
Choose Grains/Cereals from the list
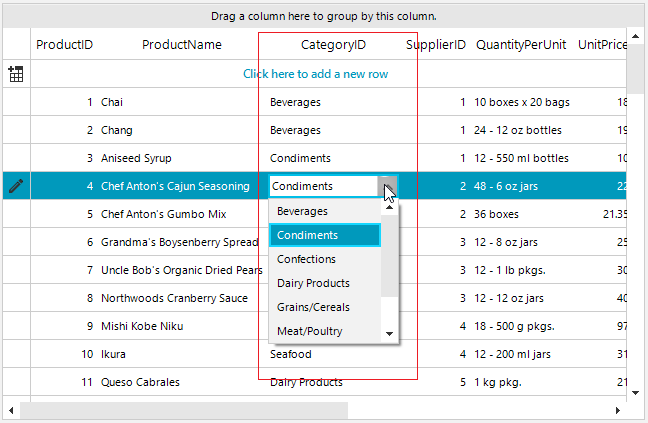(314, 307)
